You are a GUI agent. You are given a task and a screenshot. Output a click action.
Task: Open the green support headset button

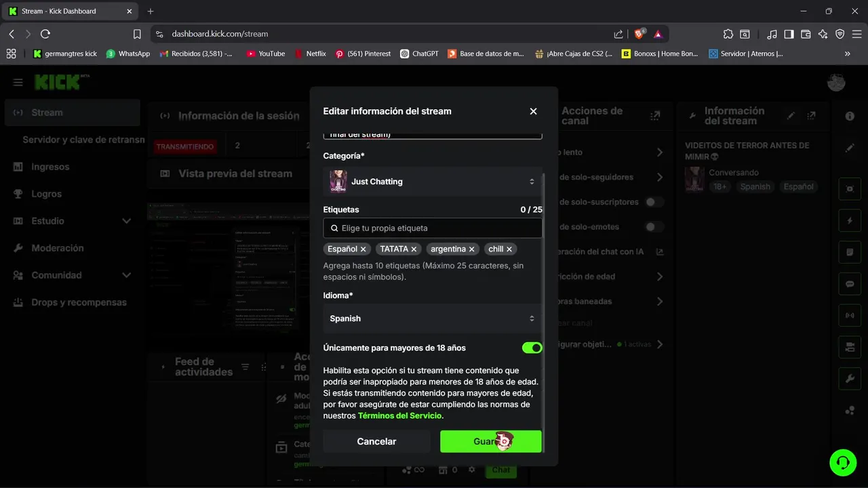point(843,462)
